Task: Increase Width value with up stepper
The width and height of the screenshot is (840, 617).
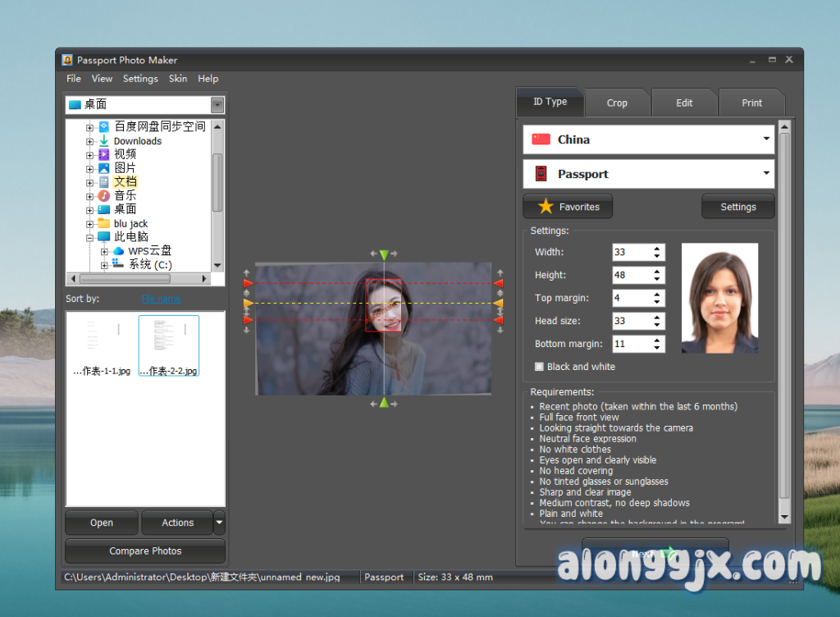Action: 657,249
